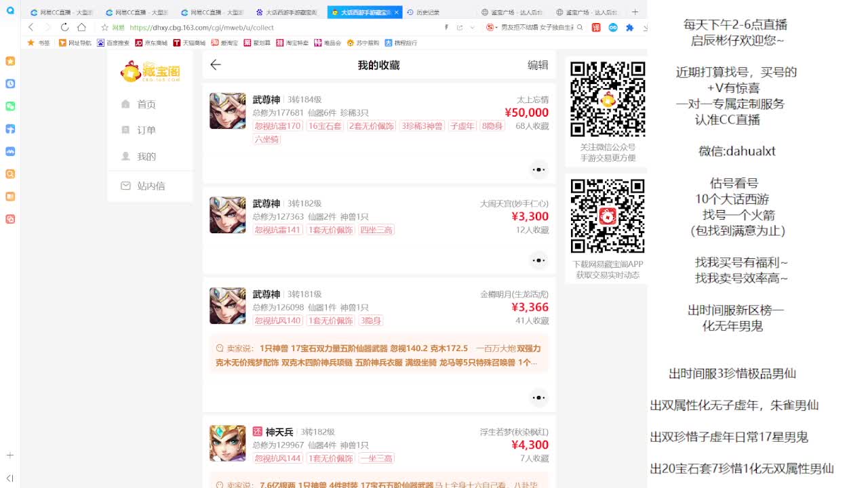Click the search magnifier icon in toolbar
Image resolution: width=868 pixels, height=488 pixels.
(580, 28)
